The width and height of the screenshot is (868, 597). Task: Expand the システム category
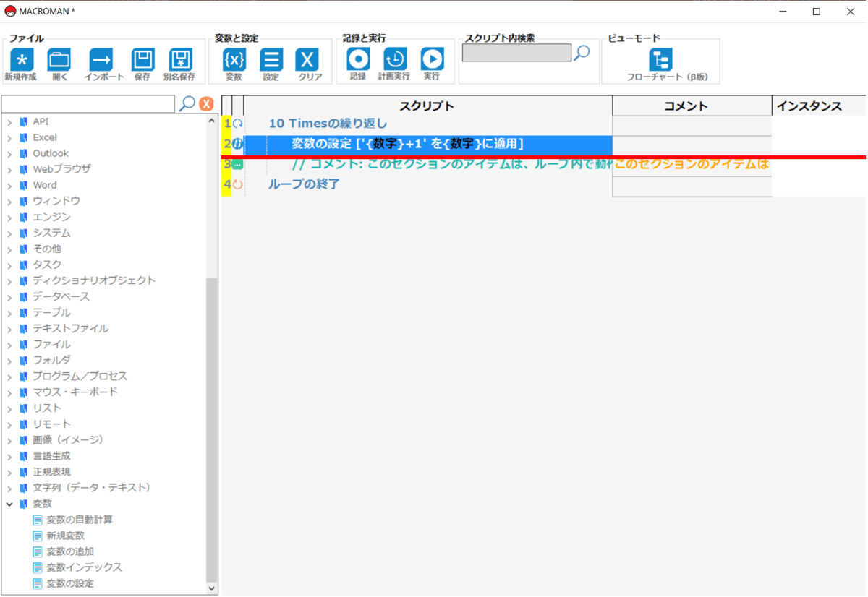point(9,233)
